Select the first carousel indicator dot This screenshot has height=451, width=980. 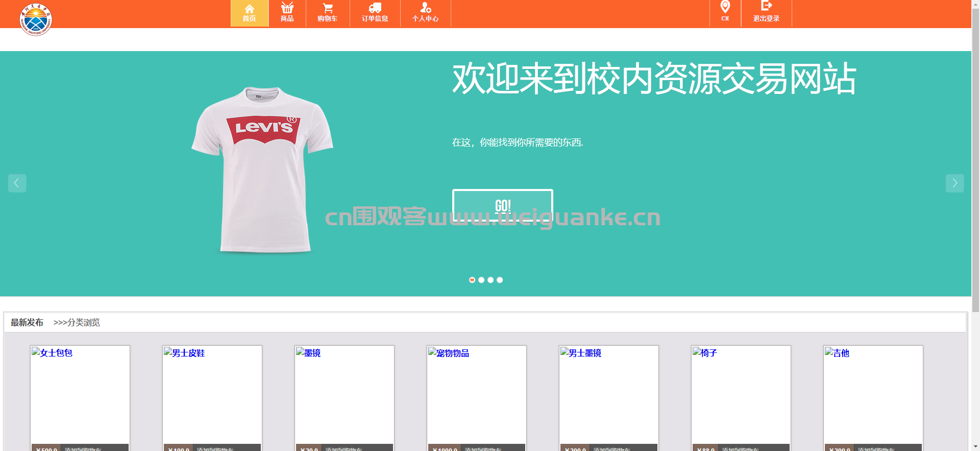pyautogui.click(x=472, y=280)
